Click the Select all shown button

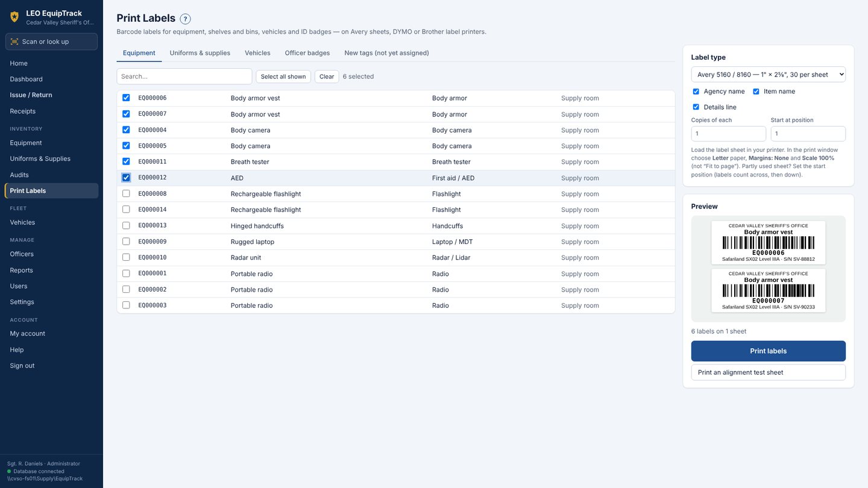click(x=283, y=77)
